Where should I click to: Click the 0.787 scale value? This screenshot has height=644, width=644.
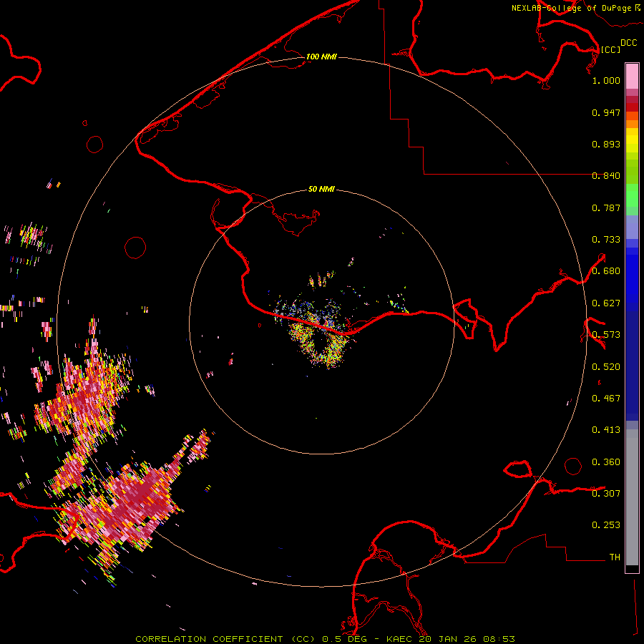coord(606,208)
